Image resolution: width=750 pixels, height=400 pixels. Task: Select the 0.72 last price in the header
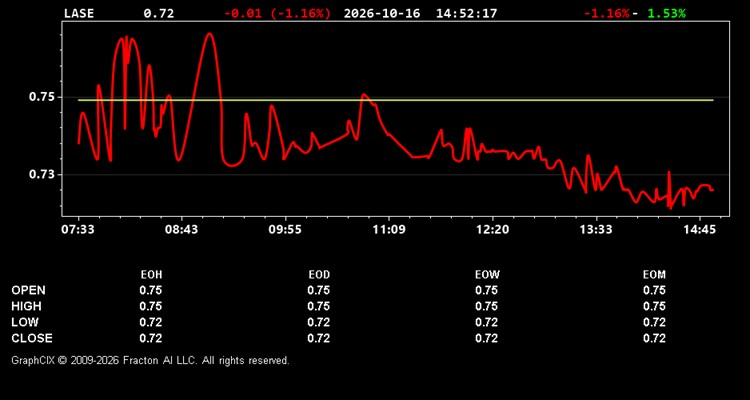pyautogui.click(x=159, y=13)
